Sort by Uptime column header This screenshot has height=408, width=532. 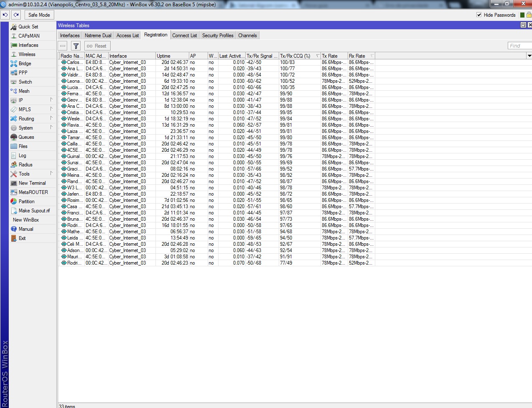[x=172, y=56]
